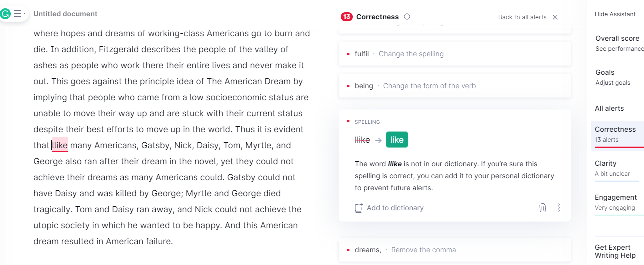Expand the 'fulfil' Change the spelling alert
Screen dimensions: 644x265
point(455,54)
